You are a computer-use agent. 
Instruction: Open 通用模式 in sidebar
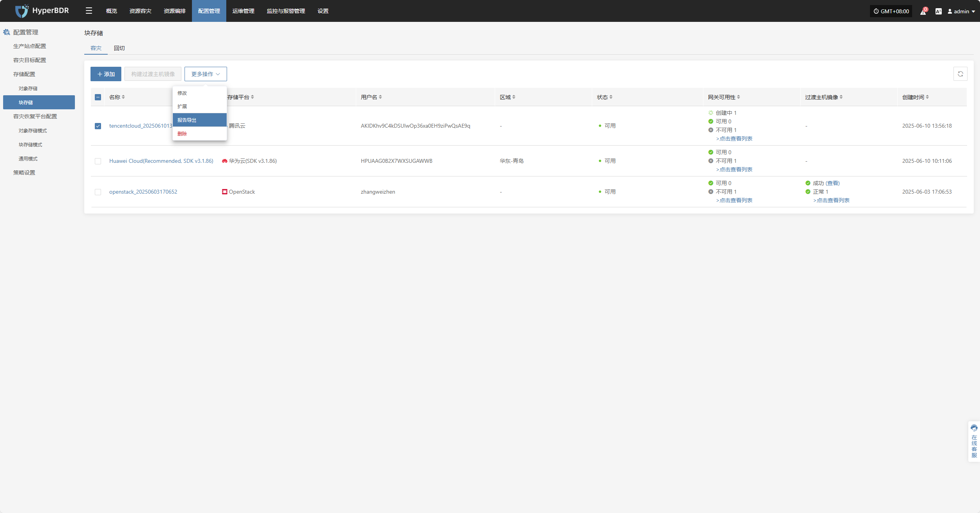click(28, 159)
